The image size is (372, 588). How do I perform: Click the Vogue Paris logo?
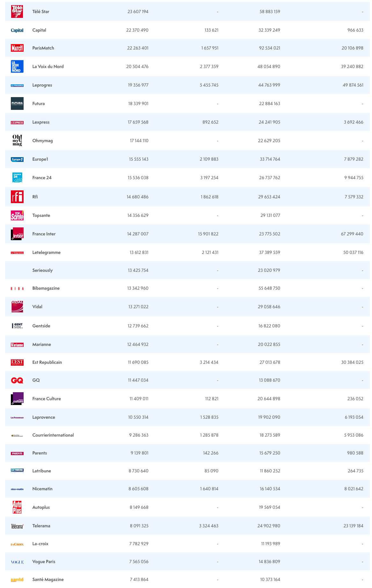point(17,562)
